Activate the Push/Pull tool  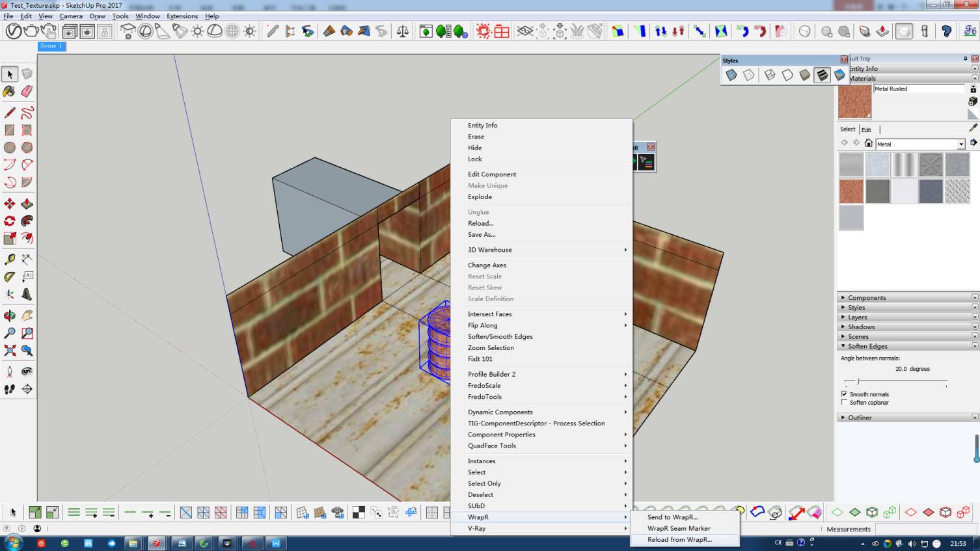tap(27, 204)
